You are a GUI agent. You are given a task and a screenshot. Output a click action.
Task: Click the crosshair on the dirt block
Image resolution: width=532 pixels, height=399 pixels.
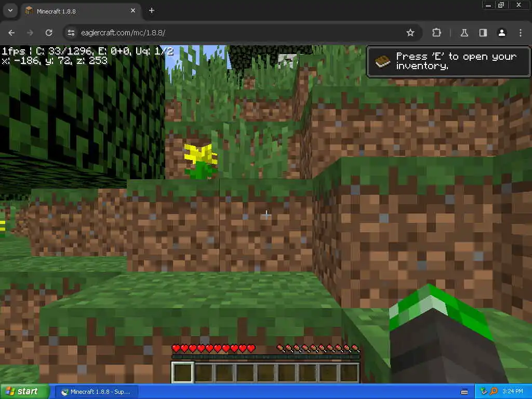pos(267,215)
